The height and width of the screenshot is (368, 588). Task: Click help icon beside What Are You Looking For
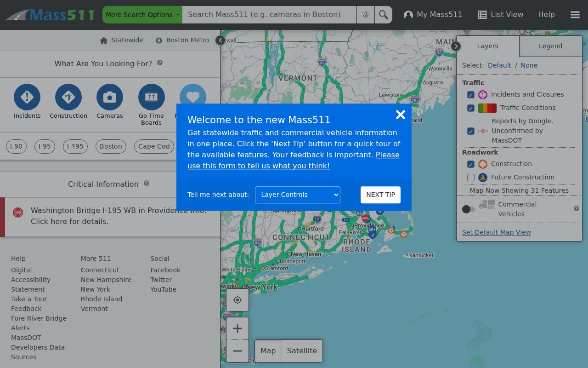pyautogui.click(x=160, y=63)
